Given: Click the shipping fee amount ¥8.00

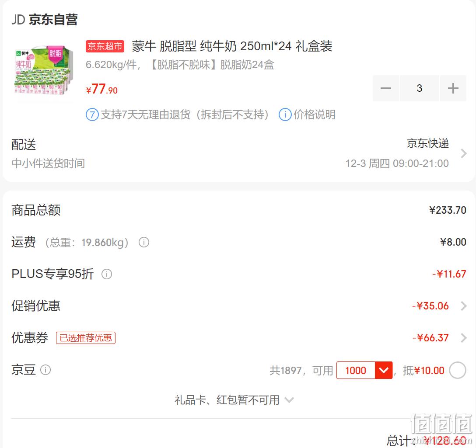Looking at the screenshot, I should (x=453, y=242).
